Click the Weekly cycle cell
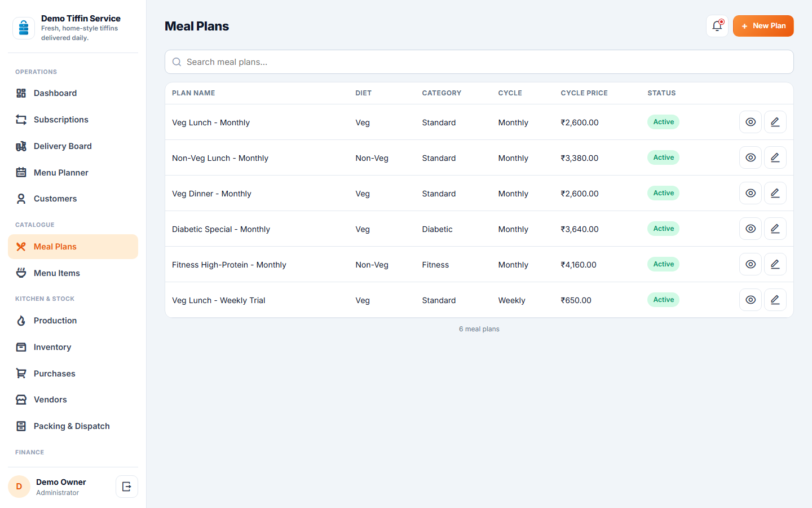The height and width of the screenshot is (508, 812). point(511,300)
